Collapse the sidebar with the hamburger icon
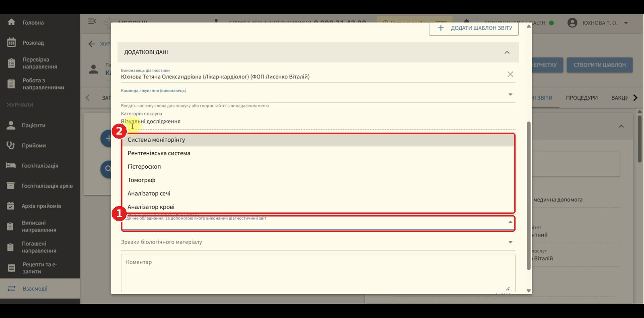644x318 pixels. coord(92,21)
